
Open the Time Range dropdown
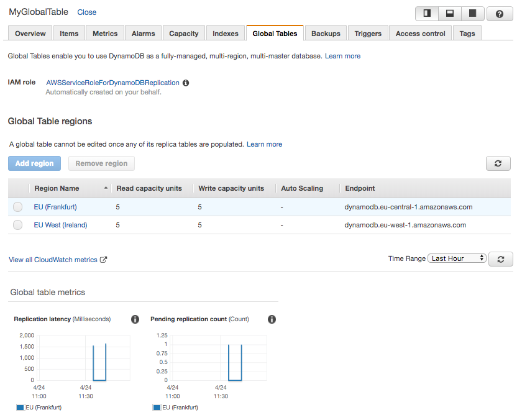pyautogui.click(x=457, y=258)
